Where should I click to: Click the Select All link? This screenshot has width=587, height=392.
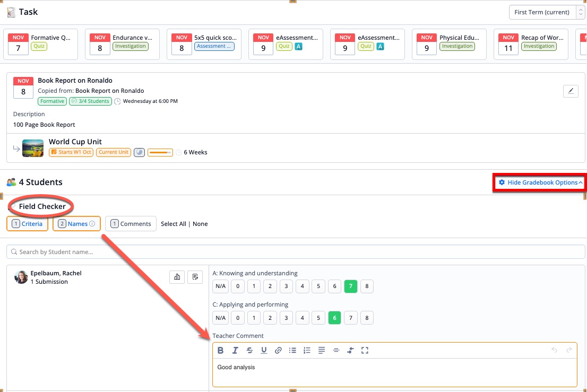point(174,224)
